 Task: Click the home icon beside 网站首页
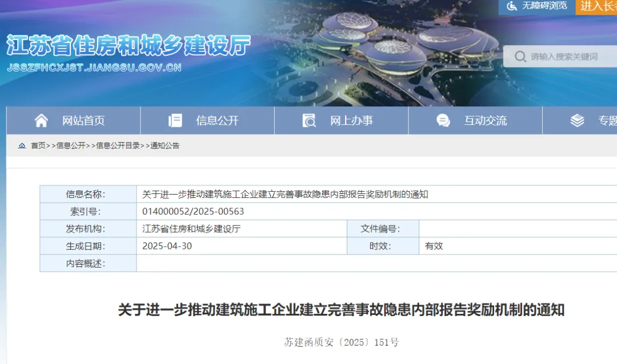click(41, 120)
